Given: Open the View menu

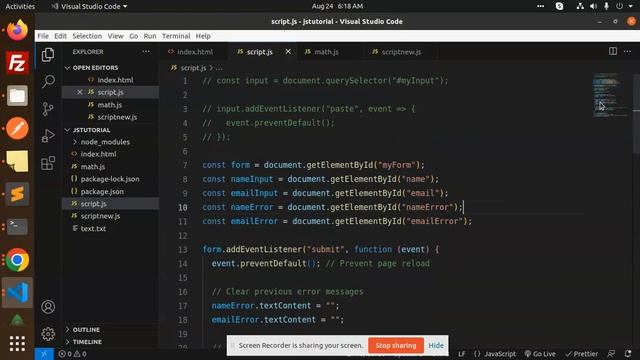Looking at the screenshot, I should click(x=115, y=36).
